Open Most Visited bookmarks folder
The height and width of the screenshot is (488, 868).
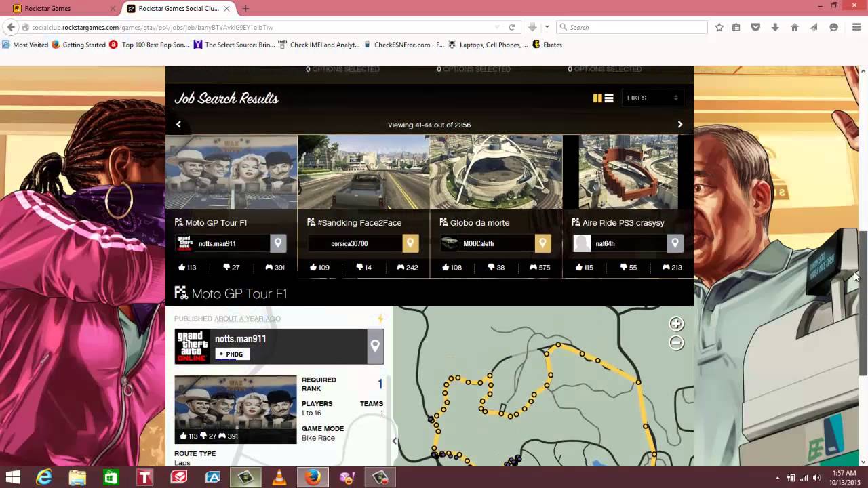[x=25, y=45]
